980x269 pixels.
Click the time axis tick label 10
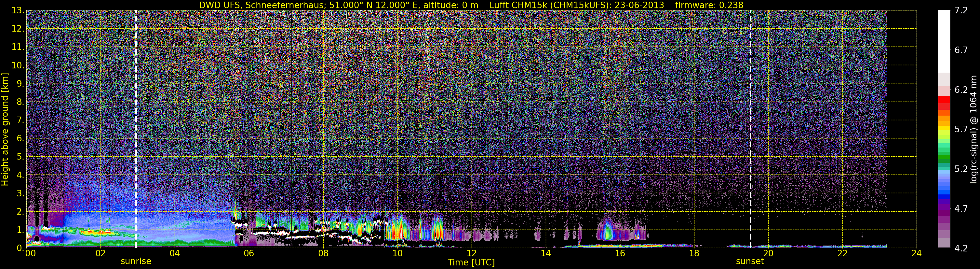[x=397, y=254]
